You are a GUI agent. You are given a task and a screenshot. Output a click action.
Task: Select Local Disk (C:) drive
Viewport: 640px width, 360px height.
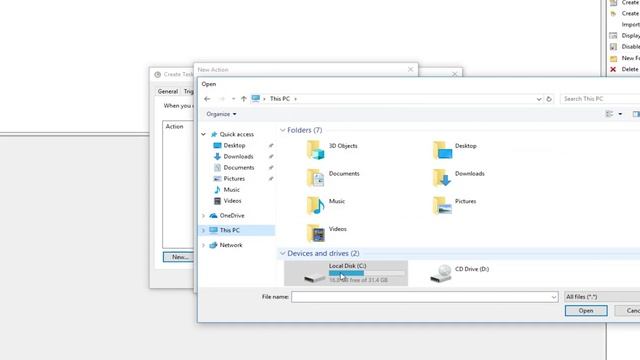pos(346,273)
